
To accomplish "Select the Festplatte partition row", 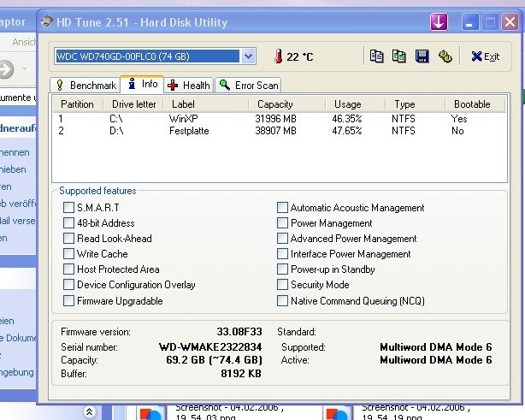I will [x=280, y=131].
